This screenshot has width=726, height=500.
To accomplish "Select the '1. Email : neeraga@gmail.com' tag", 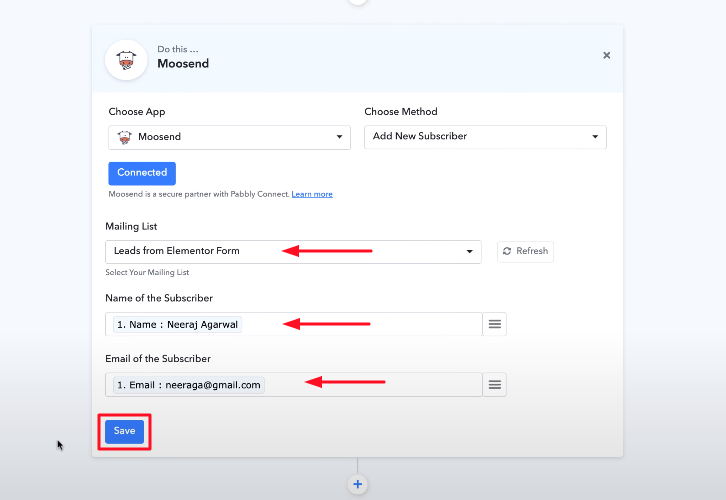I will tap(189, 385).
